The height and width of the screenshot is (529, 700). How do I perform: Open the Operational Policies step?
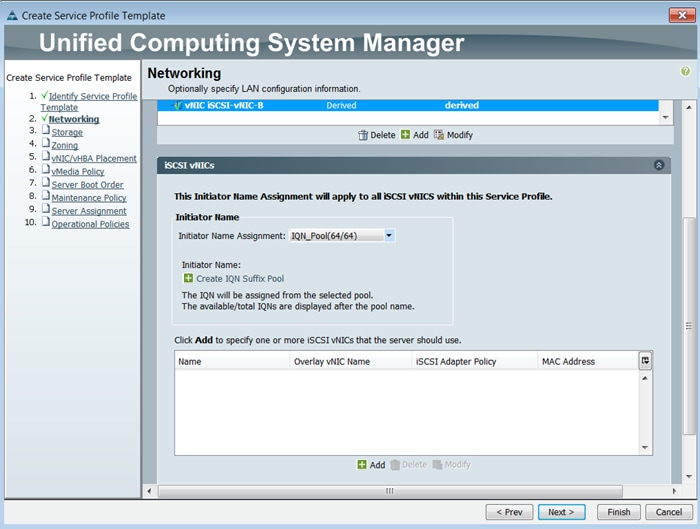pyautogui.click(x=90, y=224)
